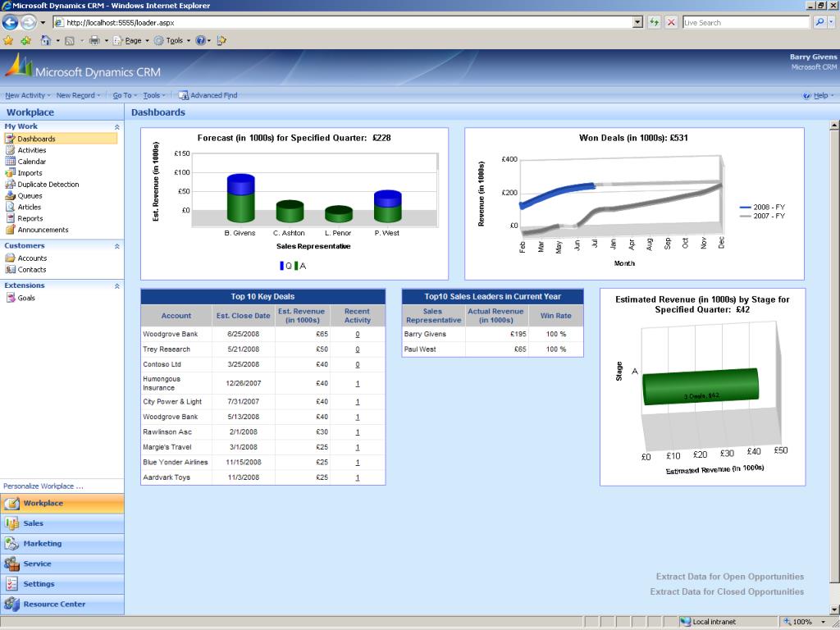Open the Announcements icon
Screen dimensions: 840x630
[10, 230]
